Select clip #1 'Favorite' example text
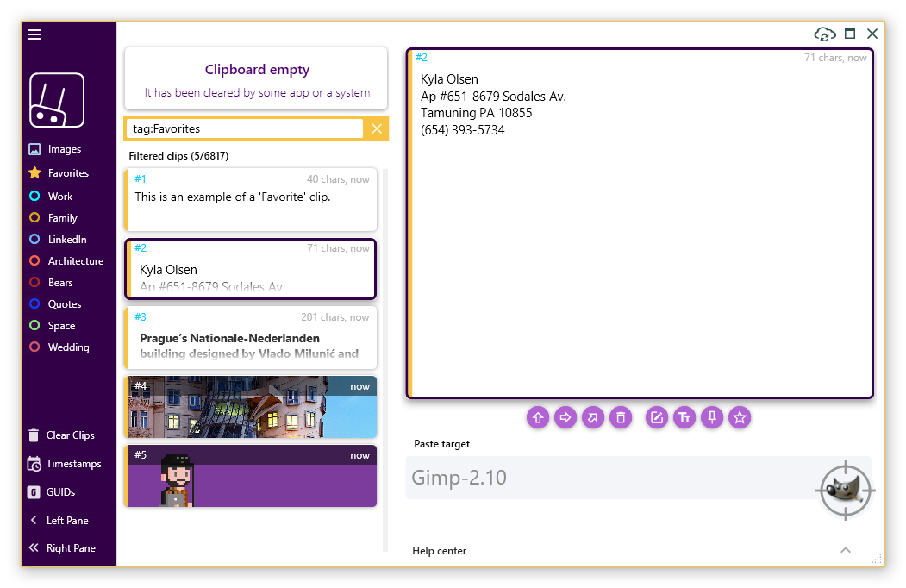906x588 pixels. (x=251, y=199)
